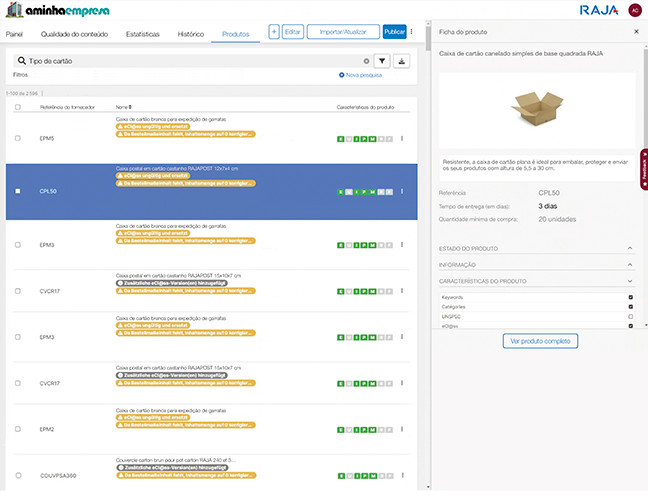Click the Nome column header
This screenshot has width=648, height=500.
pyautogui.click(x=122, y=107)
